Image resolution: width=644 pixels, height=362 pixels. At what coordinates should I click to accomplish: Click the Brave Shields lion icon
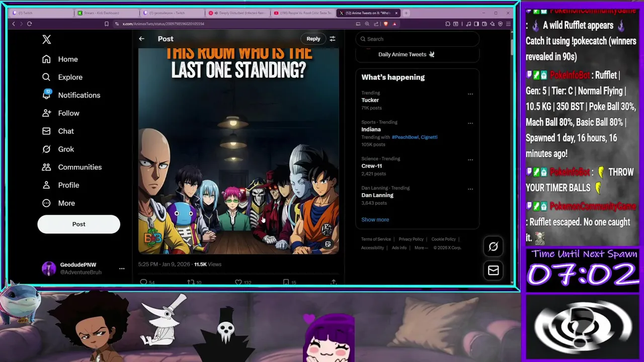386,24
